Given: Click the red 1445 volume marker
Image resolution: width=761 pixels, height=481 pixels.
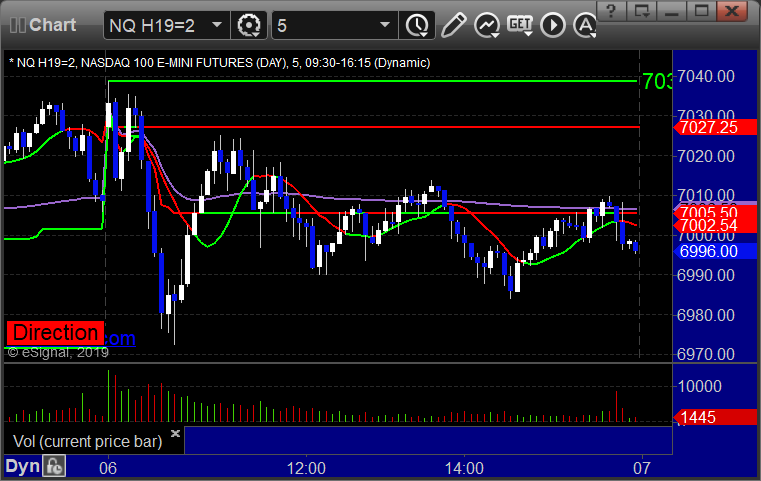Looking at the screenshot, I should [x=714, y=417].
